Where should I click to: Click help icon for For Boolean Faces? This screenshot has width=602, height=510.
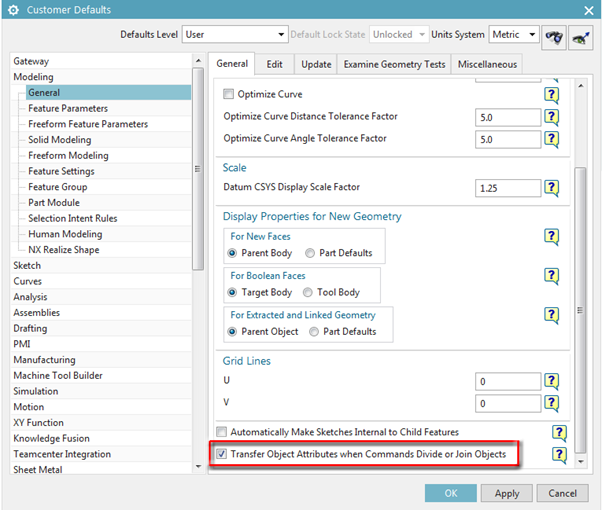551,276
